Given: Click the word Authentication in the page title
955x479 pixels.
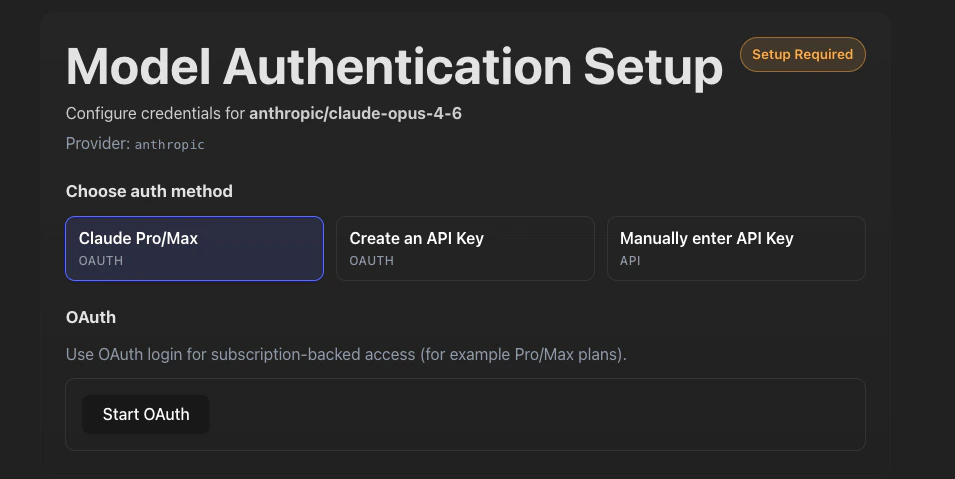Looking at the screenshot, I should point(397,67).
